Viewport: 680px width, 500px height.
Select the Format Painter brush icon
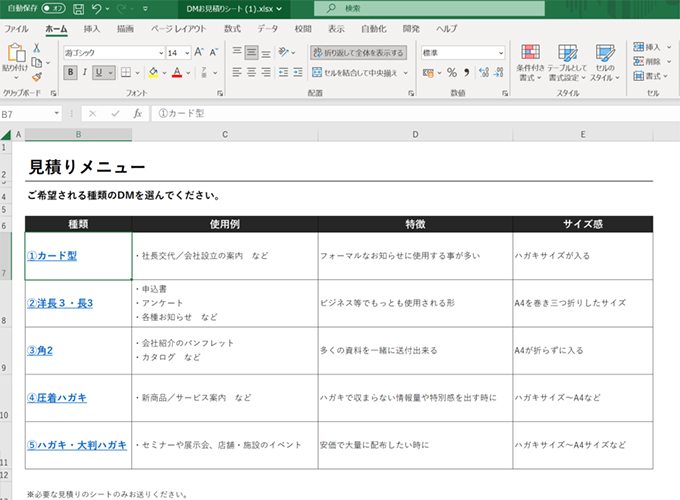tap(37, 76)
